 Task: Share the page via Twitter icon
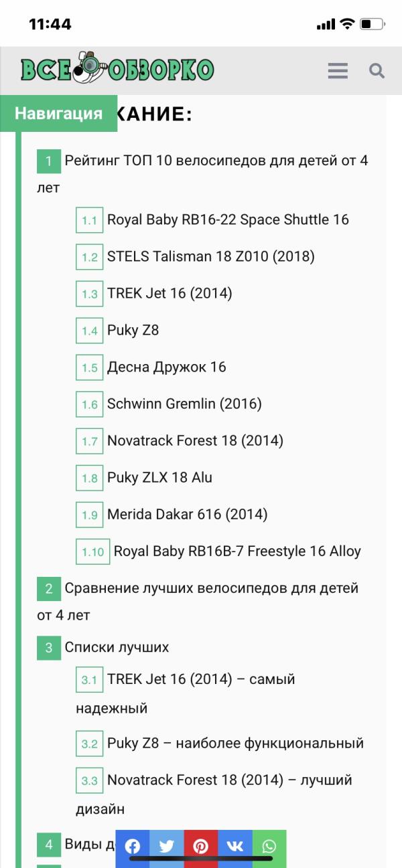click(x=167, y=846)
